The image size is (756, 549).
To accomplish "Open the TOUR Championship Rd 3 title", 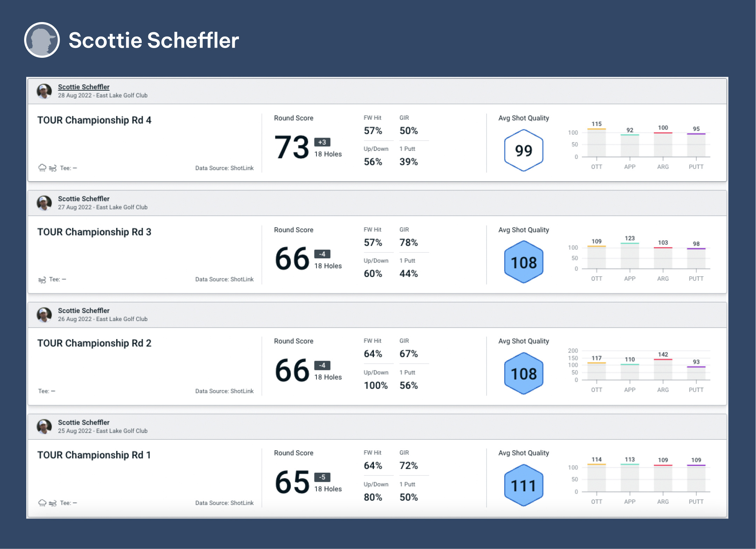I will [94, 232].
